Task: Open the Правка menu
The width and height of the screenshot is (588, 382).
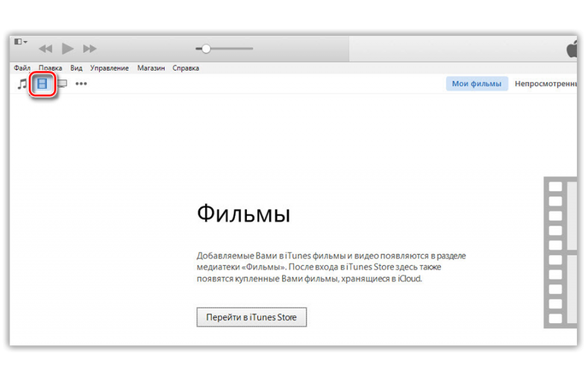Action: pyautogui.click(x=50, y=68)
